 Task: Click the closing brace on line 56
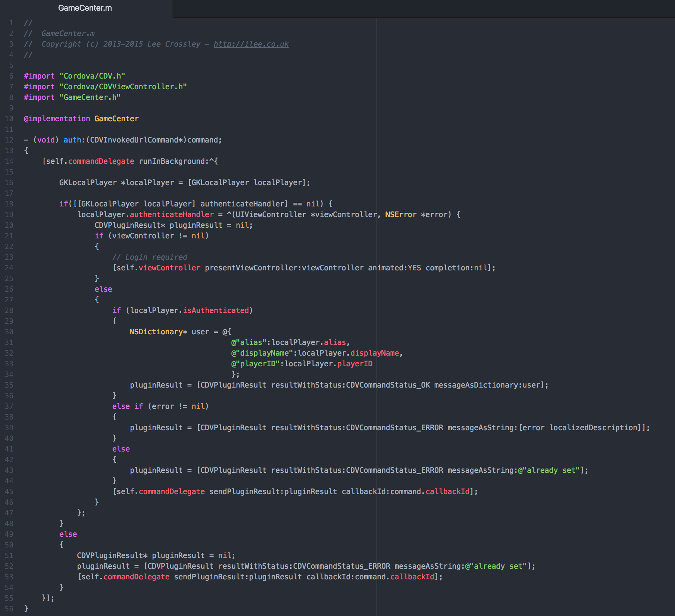point(26,608)
